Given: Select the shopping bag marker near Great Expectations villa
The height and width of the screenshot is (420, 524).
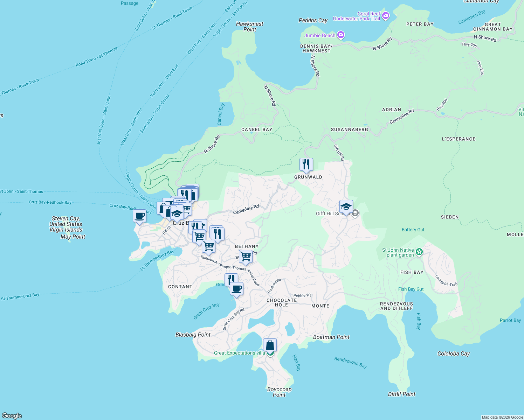Looking at the screenshot, I should 270,345.
